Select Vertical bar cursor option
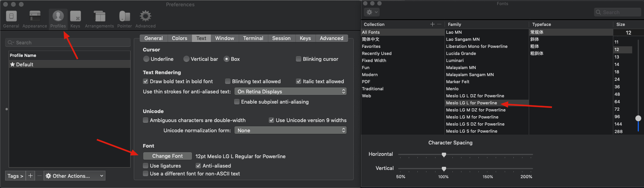 pos(186,59)
